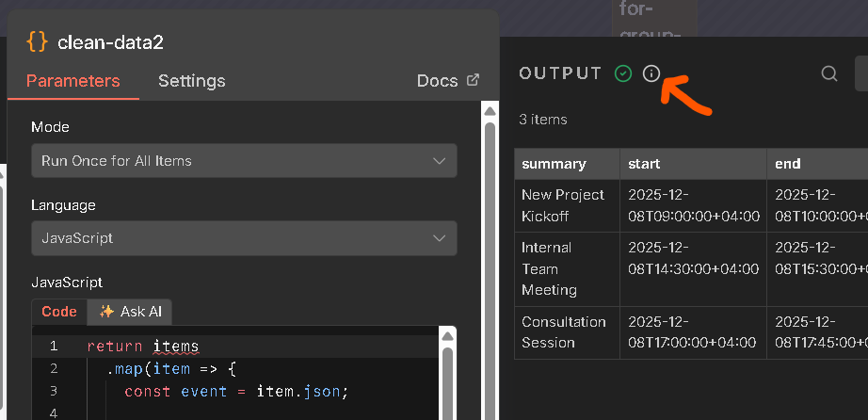This screenshot has height=420, width=868.
Task: Click the summary column header
Action: tap(554, 164)
